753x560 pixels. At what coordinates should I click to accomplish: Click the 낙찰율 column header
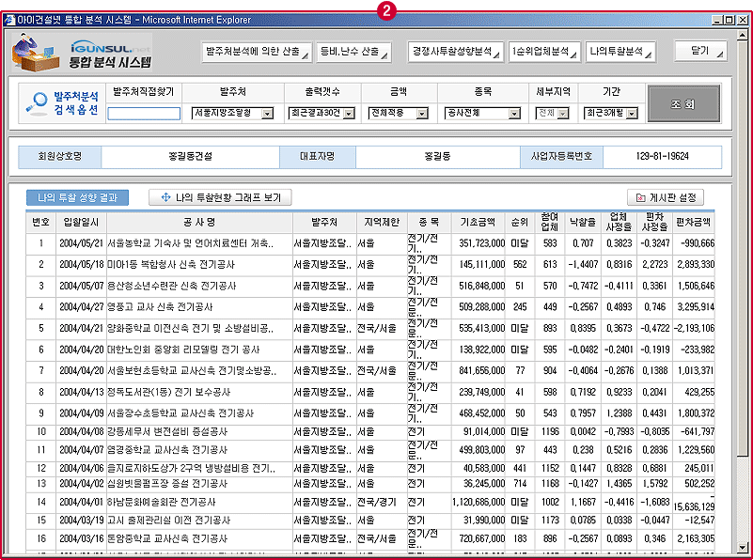point(583,222)
